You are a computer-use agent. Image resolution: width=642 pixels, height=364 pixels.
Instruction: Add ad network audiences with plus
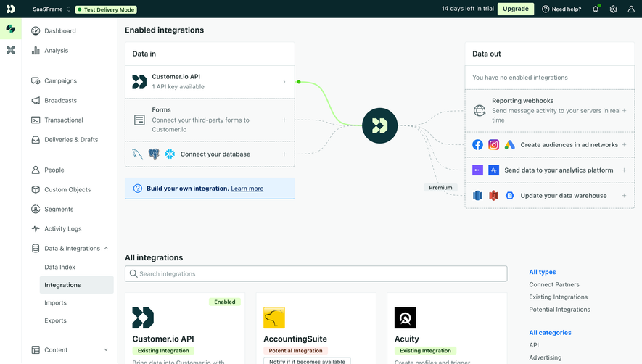tap(624, 144)
